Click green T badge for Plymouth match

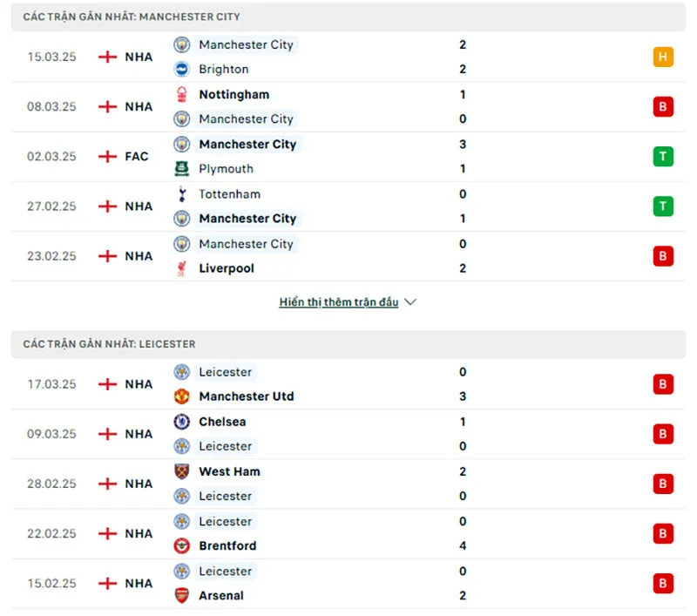point(663,157)
